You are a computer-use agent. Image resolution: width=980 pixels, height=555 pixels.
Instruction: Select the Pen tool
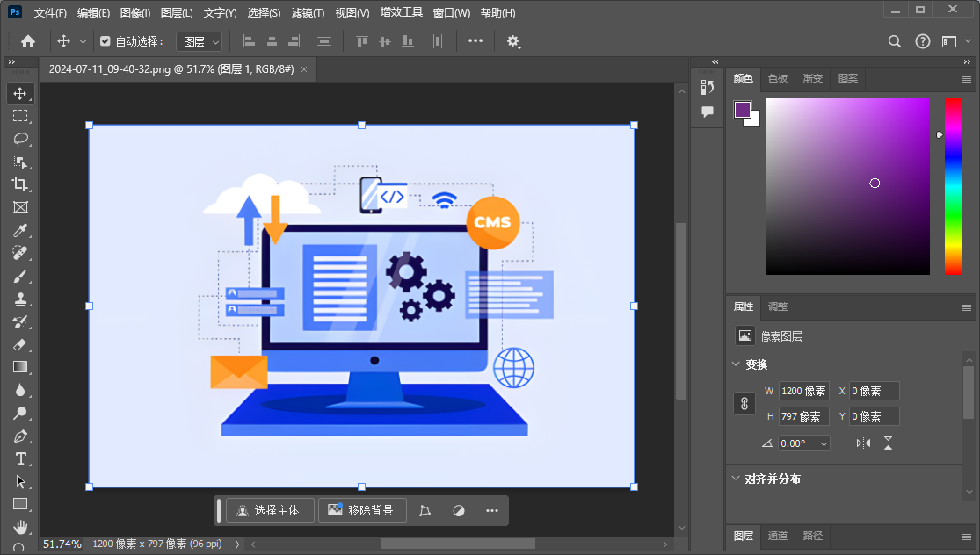tap(20, 436)
